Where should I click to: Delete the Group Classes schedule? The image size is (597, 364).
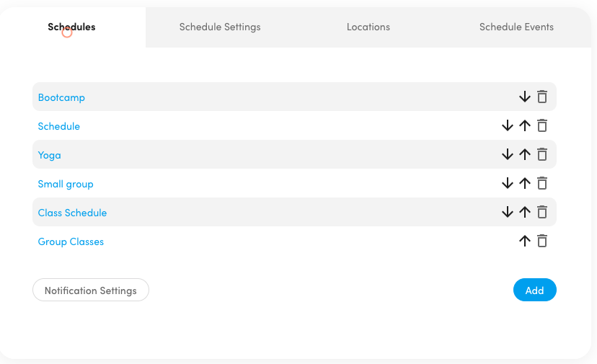click(542, 241)
